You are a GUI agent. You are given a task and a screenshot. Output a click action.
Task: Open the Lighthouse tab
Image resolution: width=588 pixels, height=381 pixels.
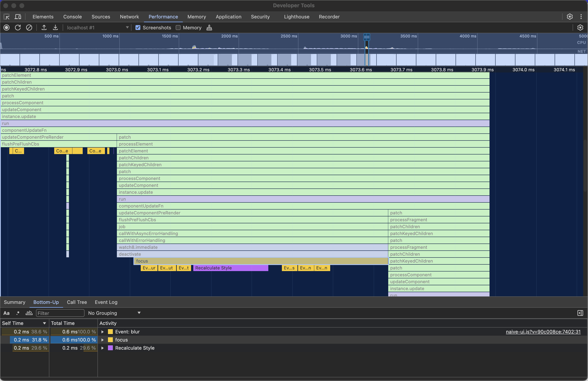point(297,17)
